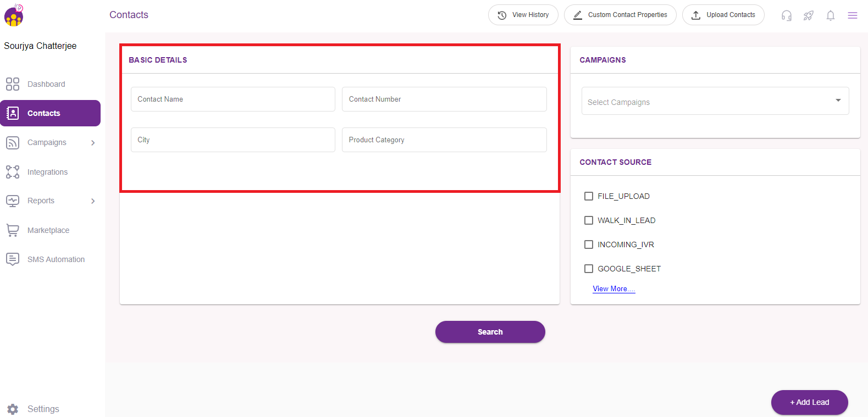Click the Settings gear icon
Screen dimensions: 868x417
click(13, 409)
